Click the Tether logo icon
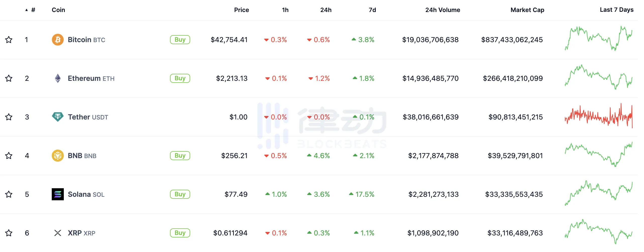Image resolution: width=644 pixels, height=252 pixels. (58, 117)
